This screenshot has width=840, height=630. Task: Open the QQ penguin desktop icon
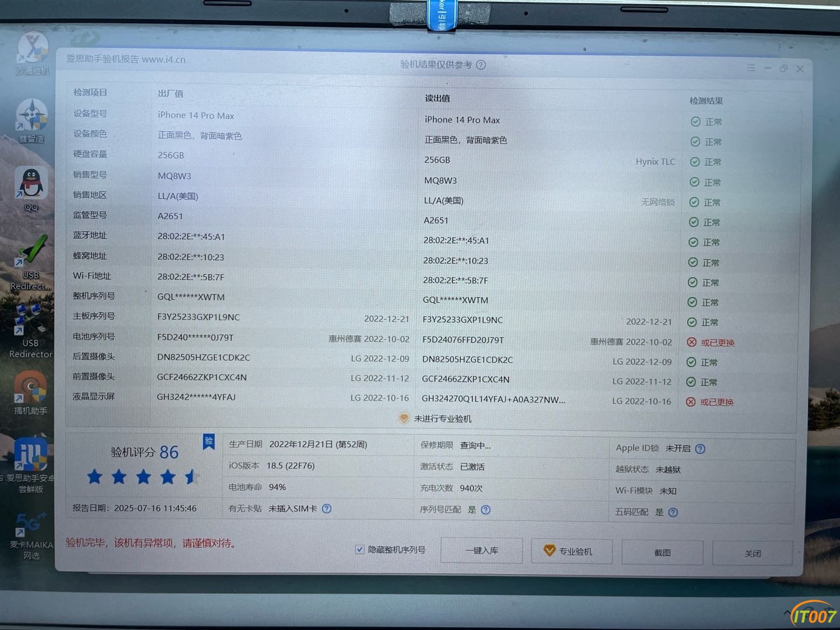(x=31, y=189)
